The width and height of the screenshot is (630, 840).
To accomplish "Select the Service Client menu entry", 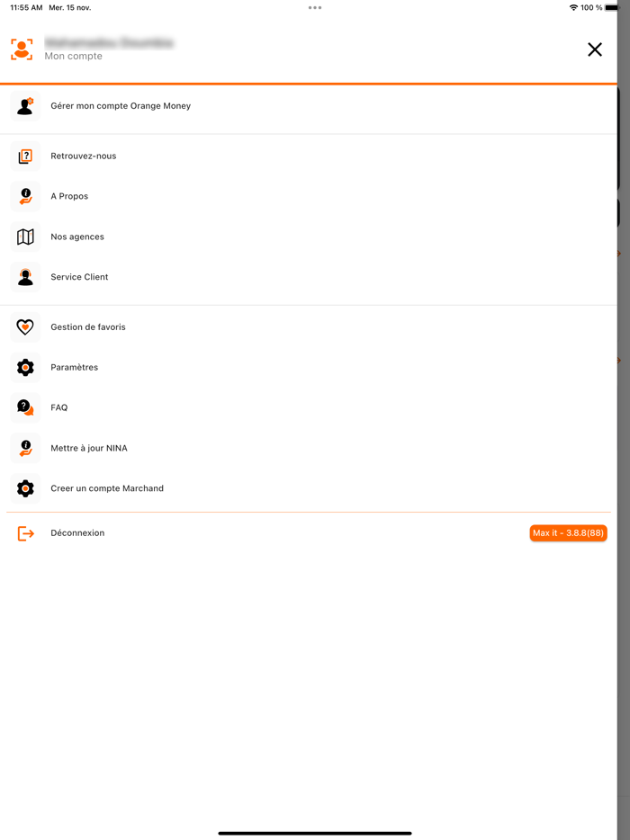I will click(79, 276).
